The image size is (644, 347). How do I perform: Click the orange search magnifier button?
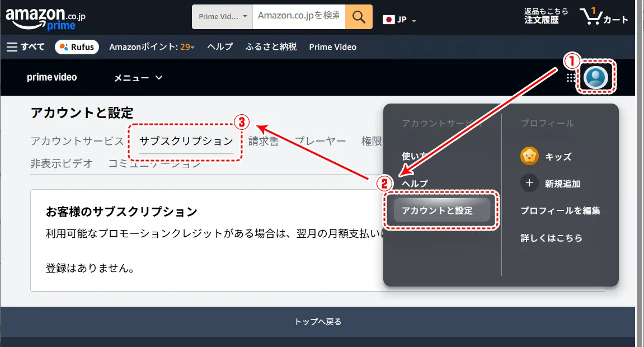(x=359, y=17)
